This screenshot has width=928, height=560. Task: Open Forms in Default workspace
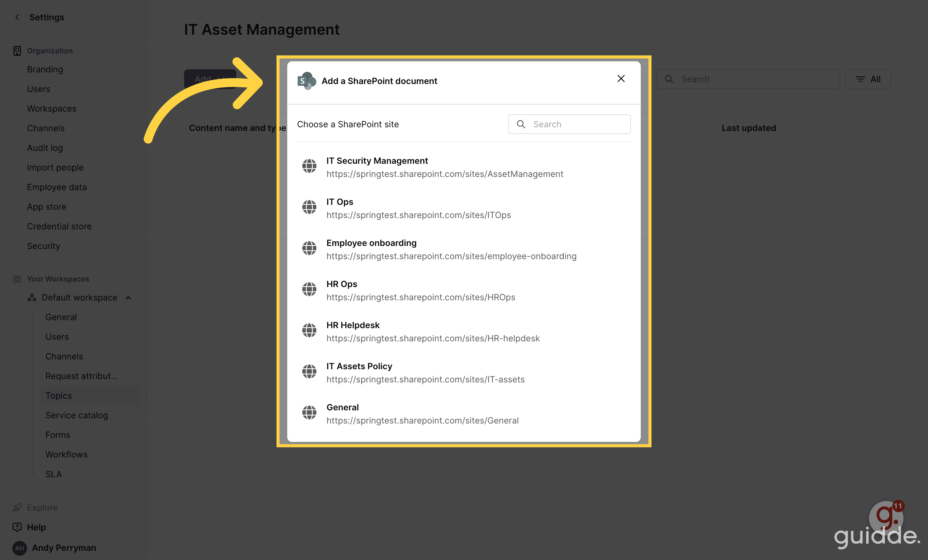click(58, 435)
